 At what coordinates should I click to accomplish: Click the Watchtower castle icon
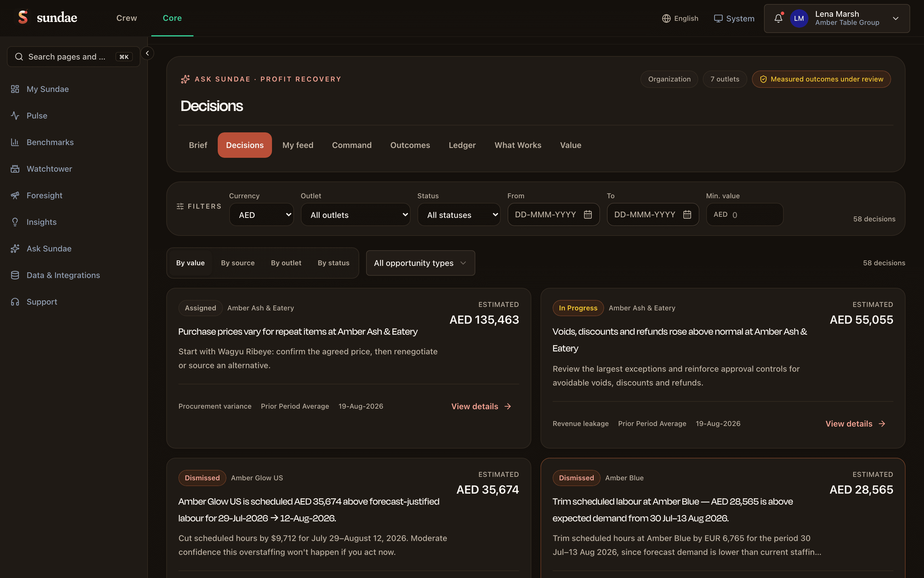tap(15, 168)
